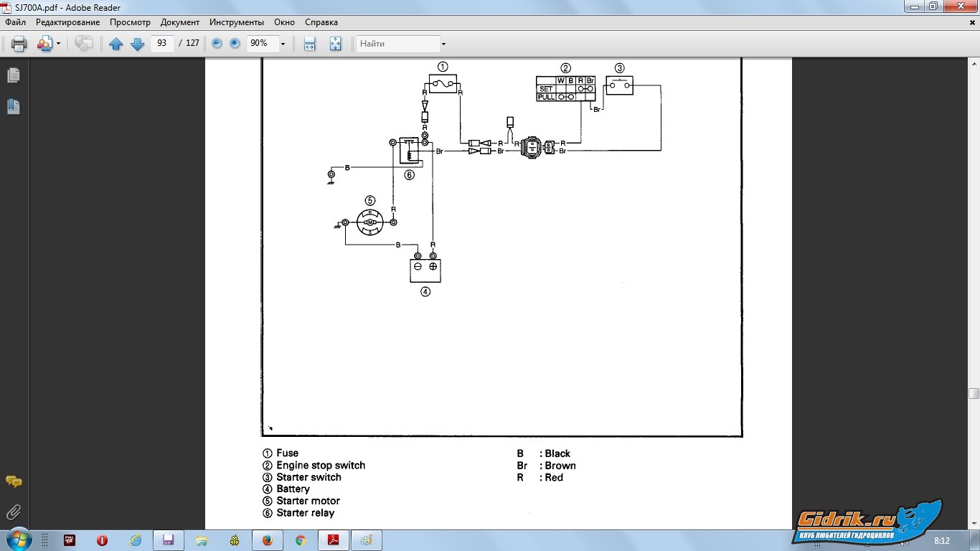Click the vertical scrollbar thumb
Viewport: 980px width, 551px height.
[x=974, y=393]
